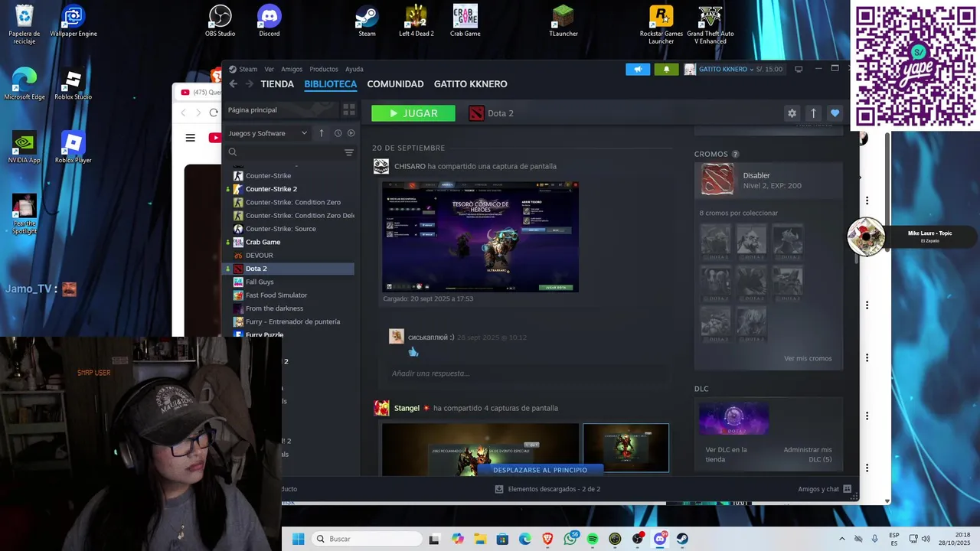This screenshot has width=980, height=551.
Task: Open Juegos y Software dropdown
Action: click(268, 133)
